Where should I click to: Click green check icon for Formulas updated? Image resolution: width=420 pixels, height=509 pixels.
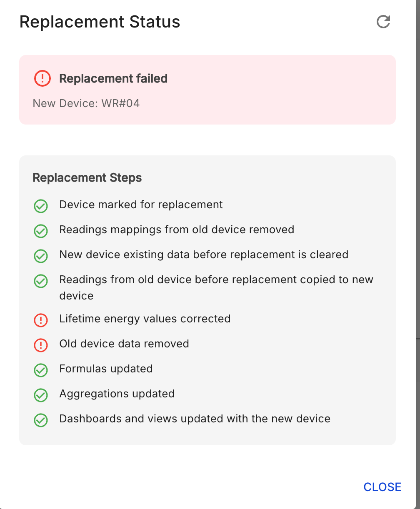(x=40, y=370)
